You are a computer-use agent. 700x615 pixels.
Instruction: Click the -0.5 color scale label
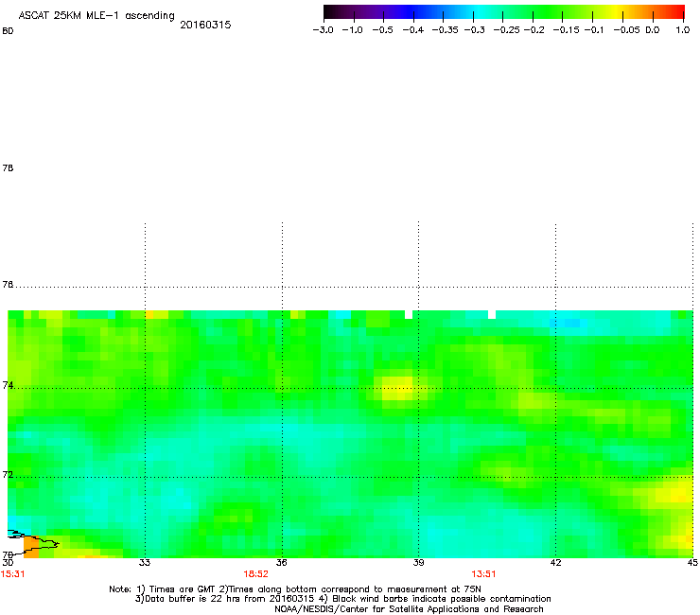382,30
